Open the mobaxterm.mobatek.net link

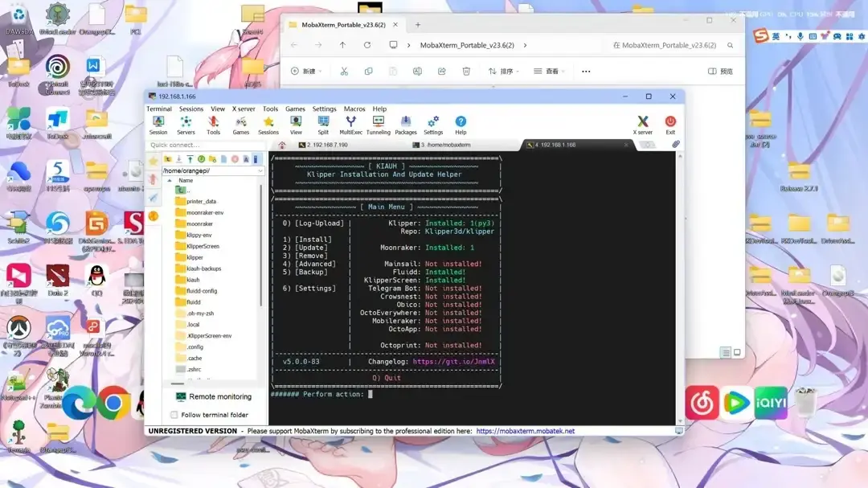[x=526, y=431]
